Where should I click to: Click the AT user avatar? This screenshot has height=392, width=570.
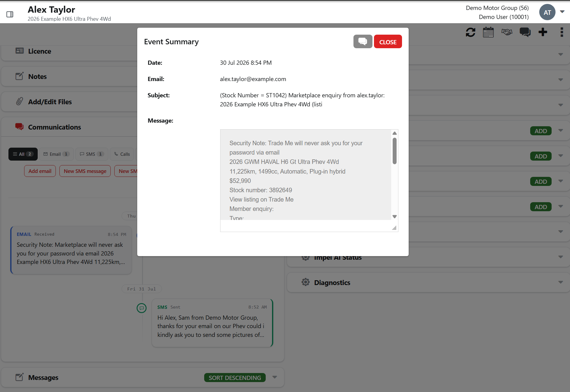click(547, 12)
